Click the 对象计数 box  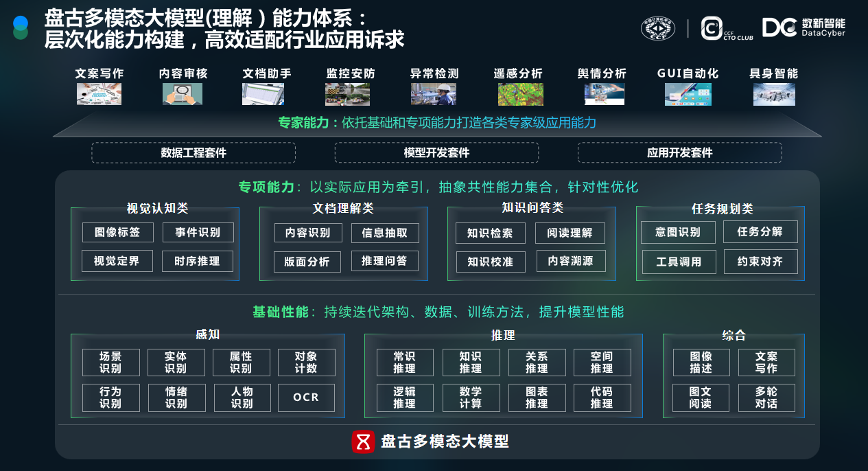[306, 363]
